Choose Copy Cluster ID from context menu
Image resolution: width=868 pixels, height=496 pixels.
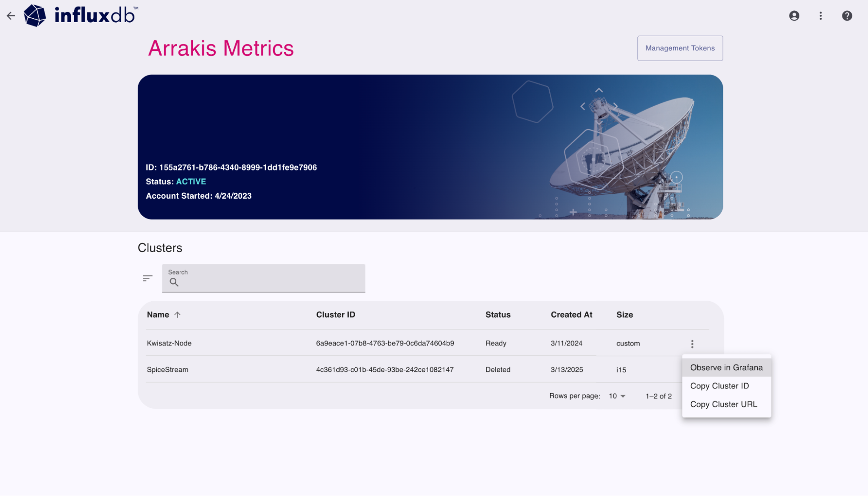[x=719, y=386]
